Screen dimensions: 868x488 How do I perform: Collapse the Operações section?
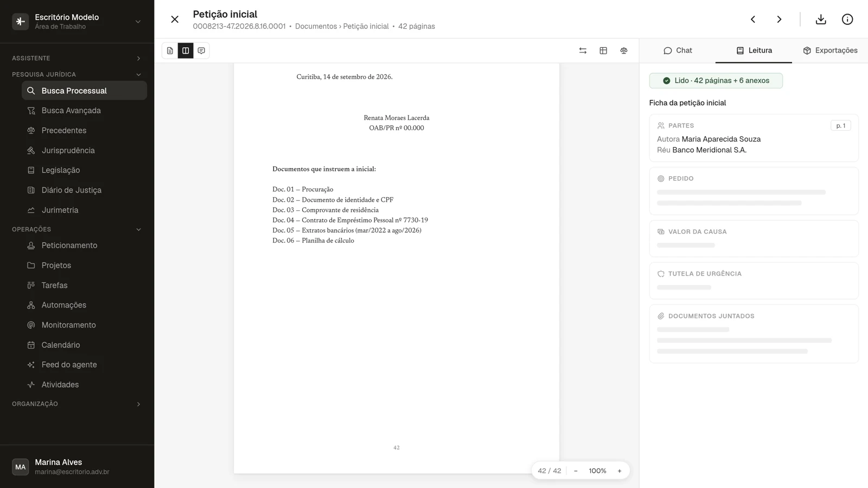[77, 229]
